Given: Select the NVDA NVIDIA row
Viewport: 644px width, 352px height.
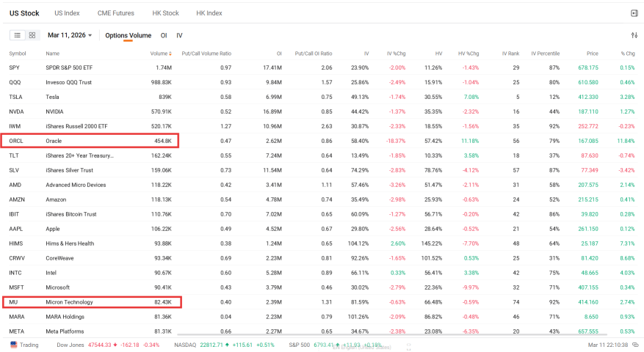Looking at the screenshot, I should click(x=322, y=111).
